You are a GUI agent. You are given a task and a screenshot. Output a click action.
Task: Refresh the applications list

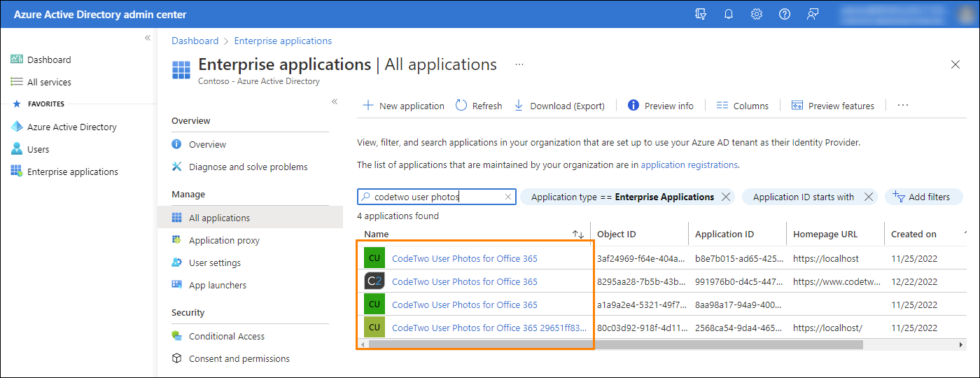[x=479, y=106]
